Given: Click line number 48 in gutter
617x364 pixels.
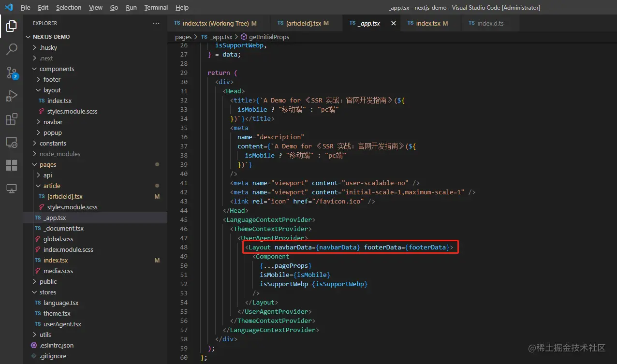Looking at the screenshot, I should pos(183,248).
